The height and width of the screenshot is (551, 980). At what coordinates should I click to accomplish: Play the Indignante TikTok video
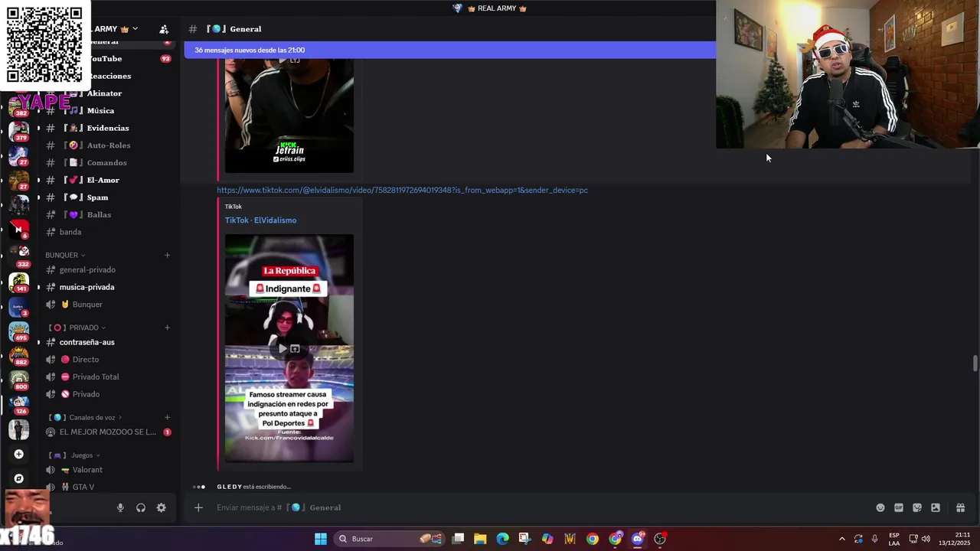282,349
